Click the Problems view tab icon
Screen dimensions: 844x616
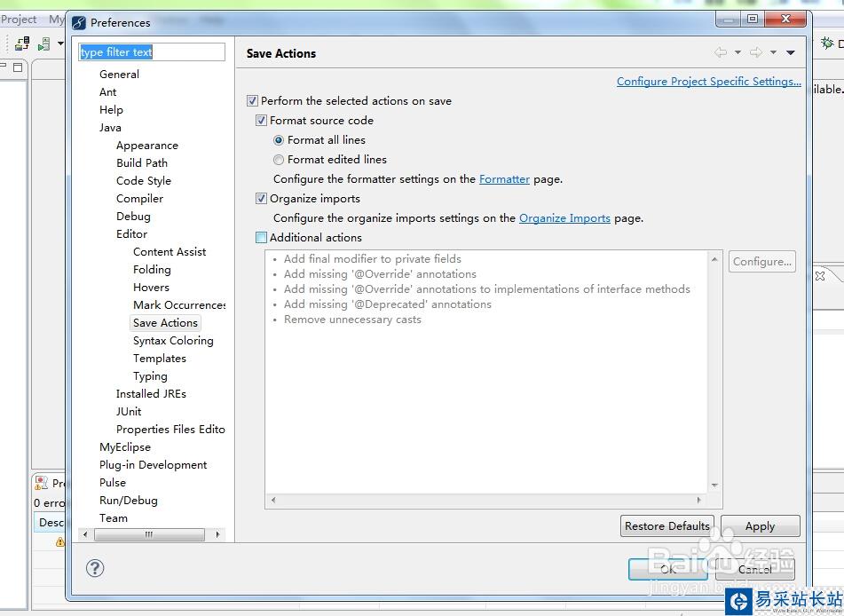[x=42, y=483]
